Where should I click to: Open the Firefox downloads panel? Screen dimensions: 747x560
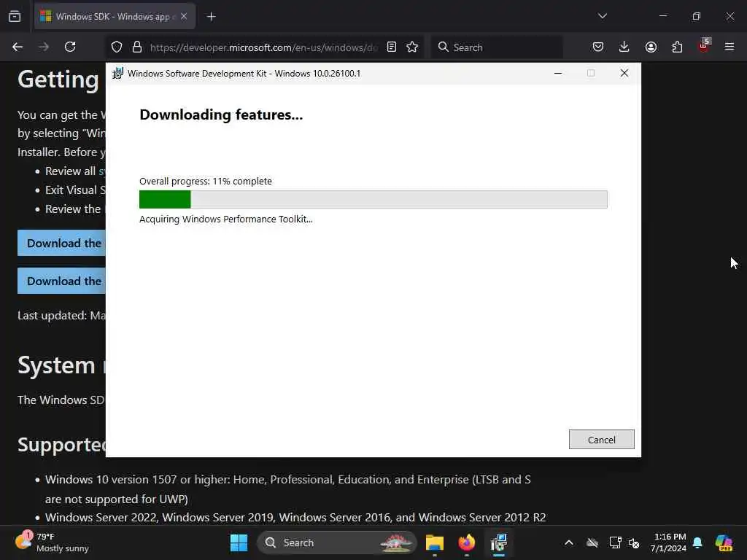coord(624,47)
